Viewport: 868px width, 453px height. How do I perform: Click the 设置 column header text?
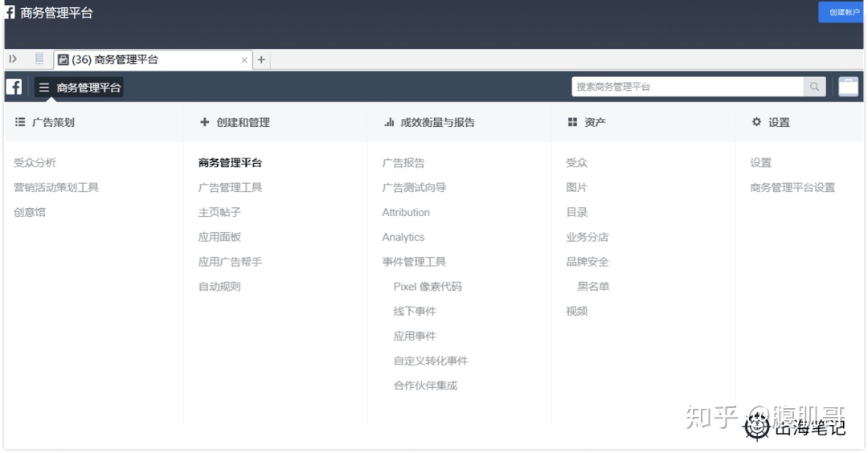[x=779, y=122]
